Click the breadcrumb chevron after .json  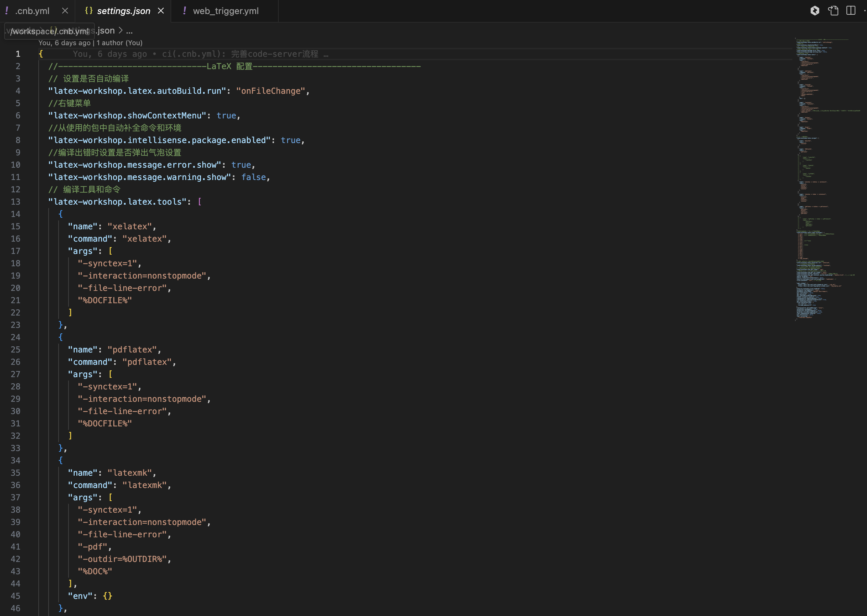(x=121, y=30)
